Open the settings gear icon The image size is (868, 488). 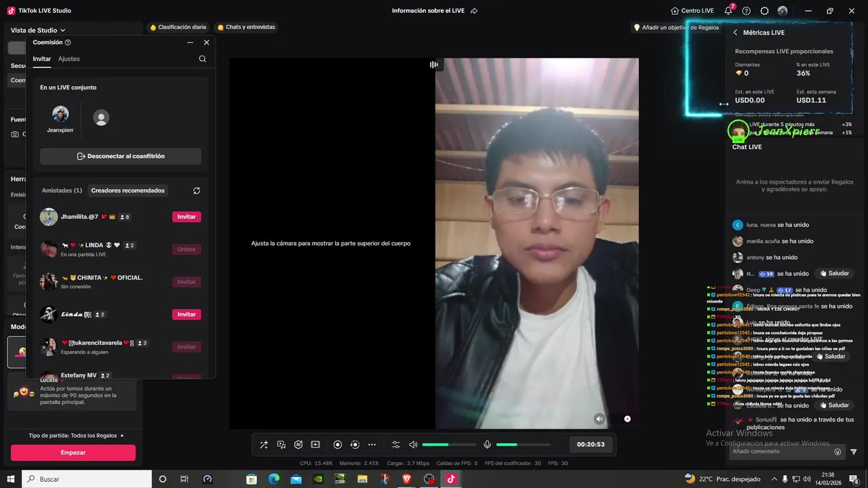pos(765,11)
